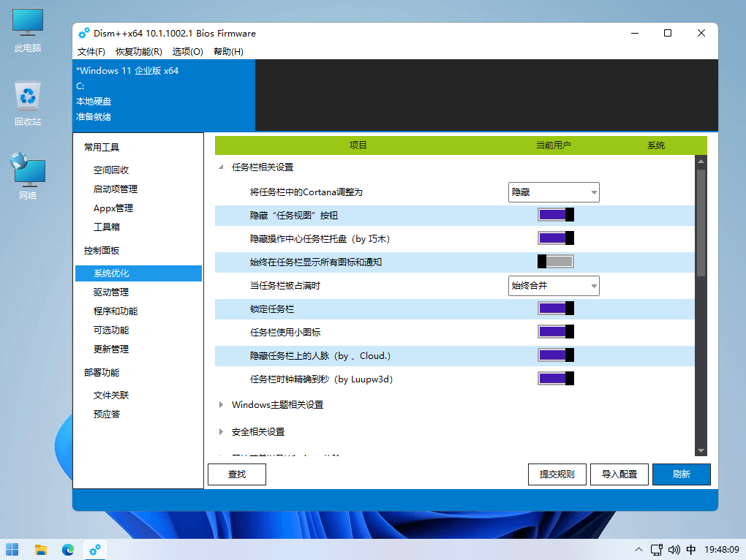
Task: Open the 选项(O) menu
Action: click(187, 51)
